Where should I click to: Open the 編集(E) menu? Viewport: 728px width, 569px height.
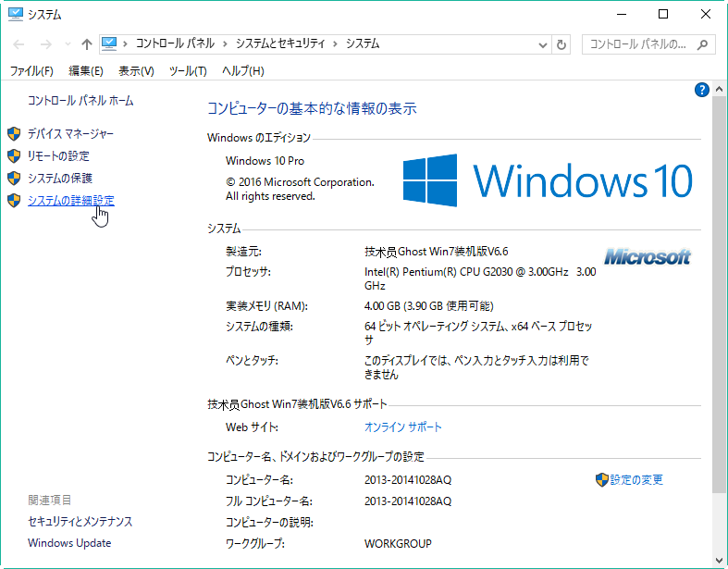tap(86, 70)
